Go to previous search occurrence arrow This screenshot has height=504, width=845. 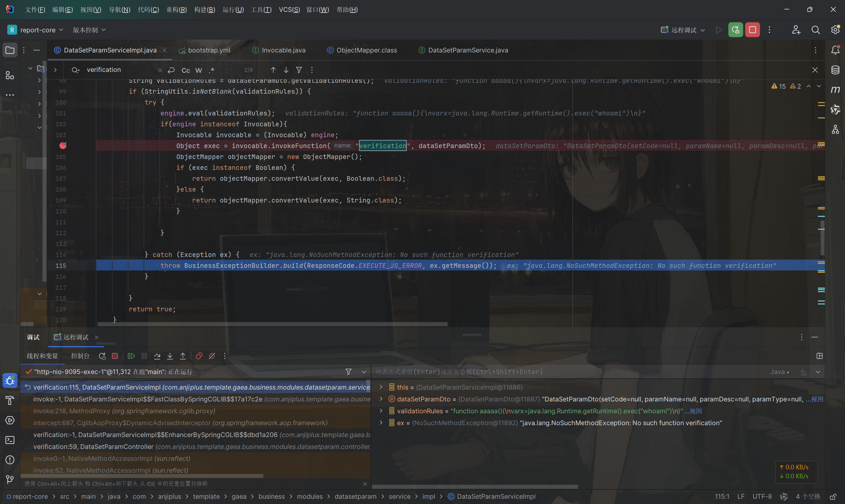273,70
